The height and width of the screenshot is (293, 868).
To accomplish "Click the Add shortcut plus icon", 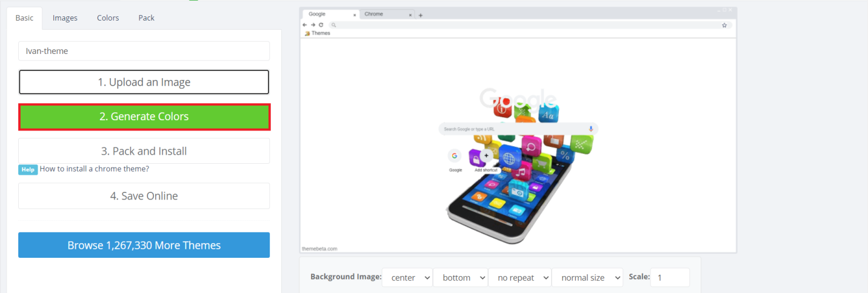I will point(486,156).
